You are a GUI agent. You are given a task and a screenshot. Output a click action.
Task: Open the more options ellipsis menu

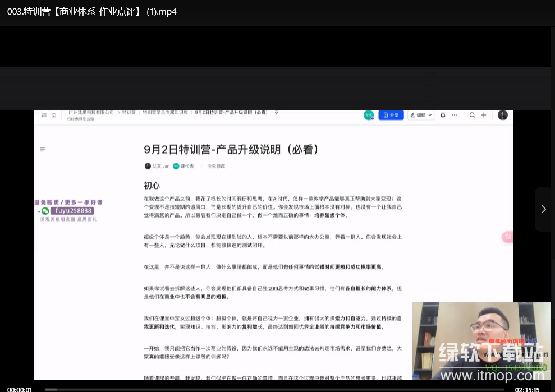(x=455, y=116)
